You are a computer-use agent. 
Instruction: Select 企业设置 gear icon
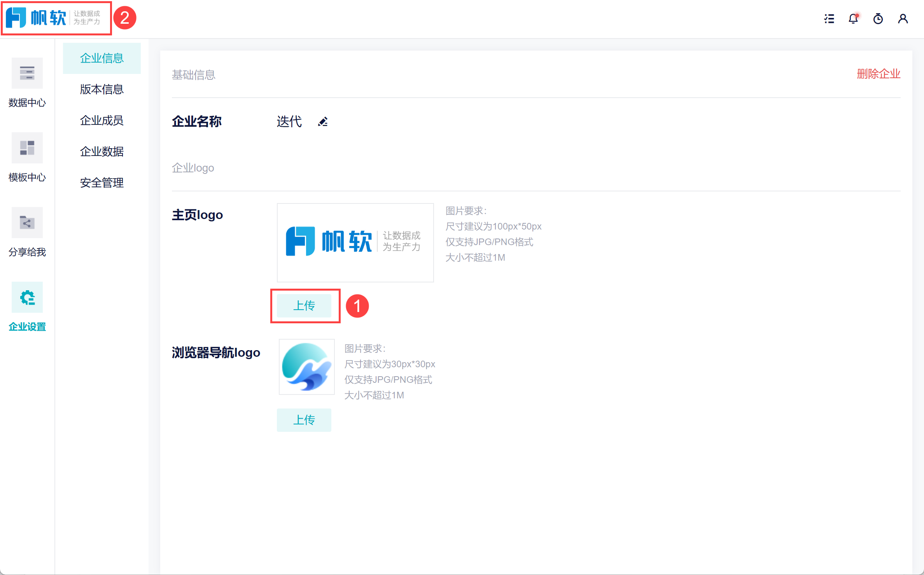(27, 297)
